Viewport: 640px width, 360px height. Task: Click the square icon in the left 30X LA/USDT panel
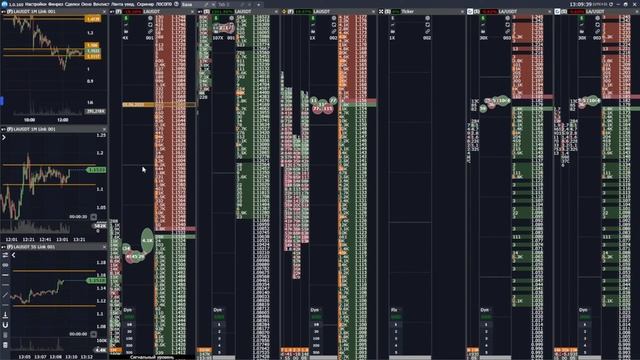pos(507,25)
